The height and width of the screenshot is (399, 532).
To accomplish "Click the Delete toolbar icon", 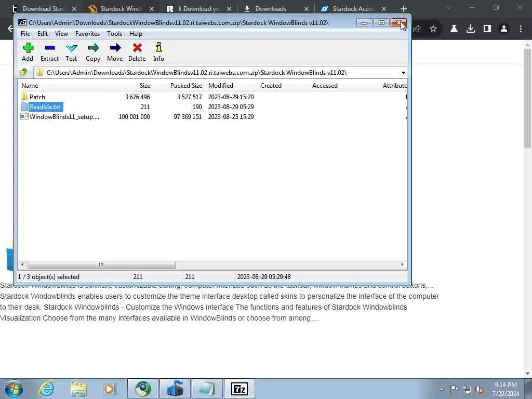I will click(137, 52).
